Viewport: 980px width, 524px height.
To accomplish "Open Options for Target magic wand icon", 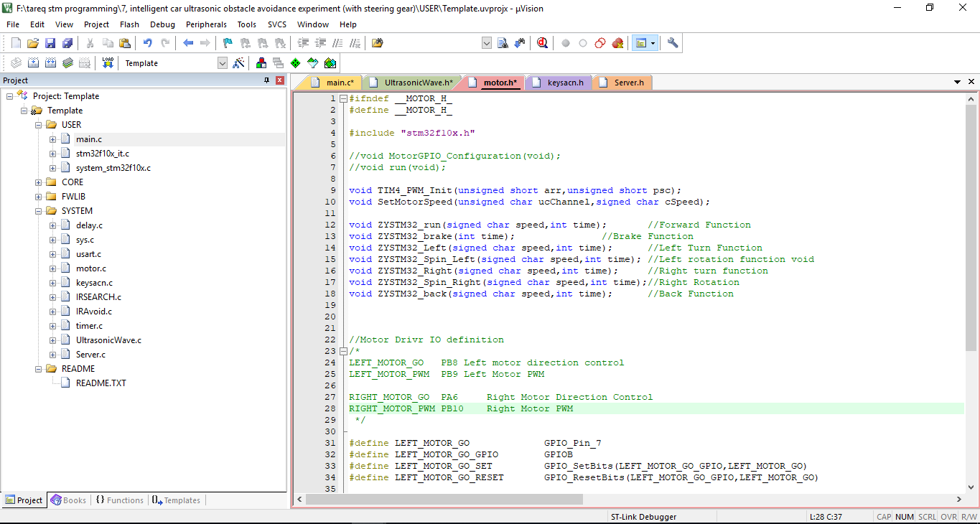I will [239, 63].
